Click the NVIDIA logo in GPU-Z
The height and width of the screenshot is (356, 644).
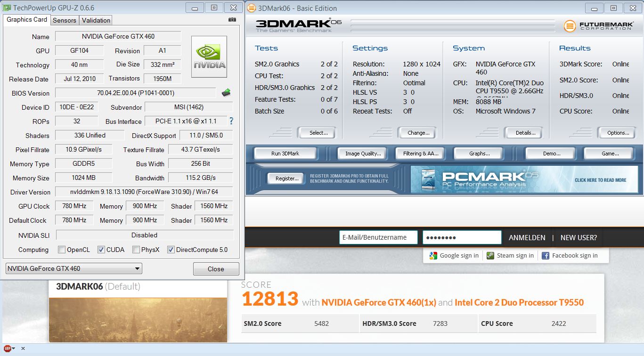pyautogui.click(x=209, y=57)
